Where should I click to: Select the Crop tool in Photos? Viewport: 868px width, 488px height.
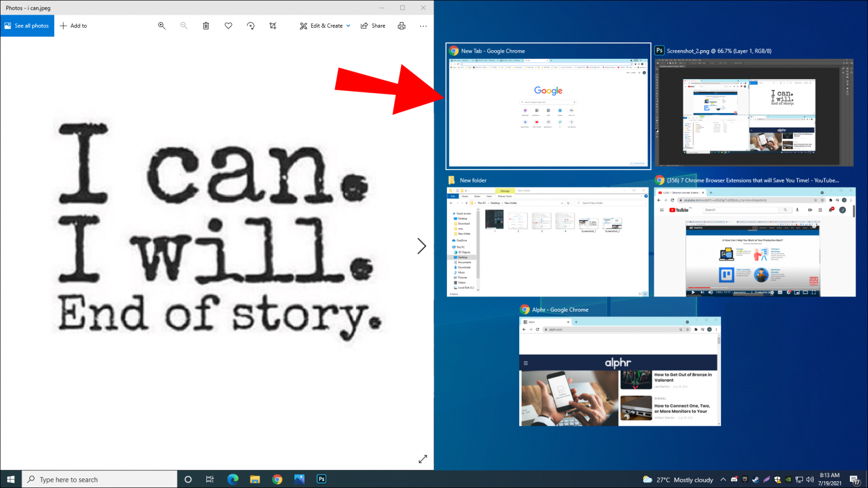point(272,25)
